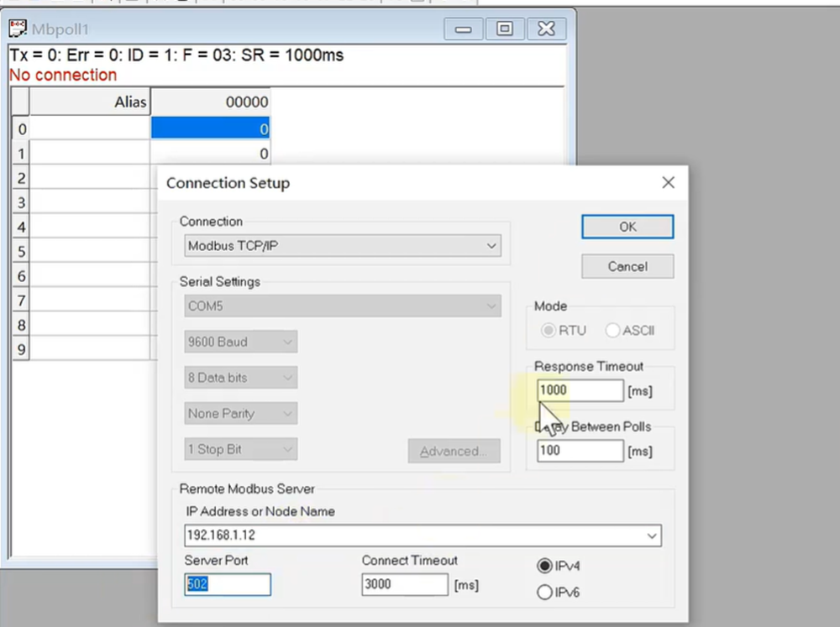Open the COM5 serial port dropdown
840x627 pixels.
click(x=491, y=306)
